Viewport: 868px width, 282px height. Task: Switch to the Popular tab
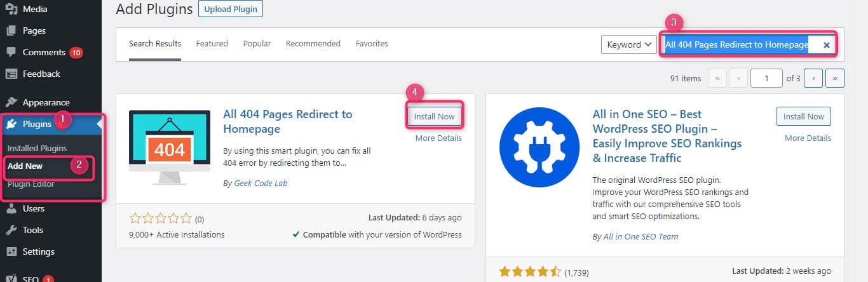pos(257,44)
